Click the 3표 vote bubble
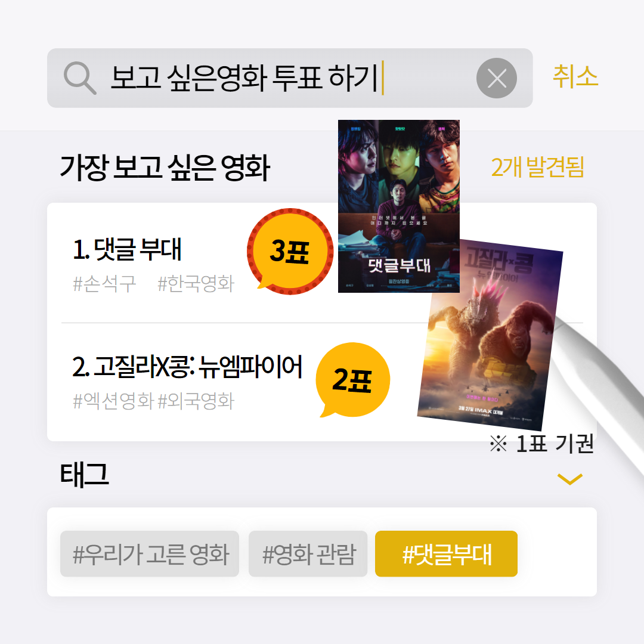Image resolution: width=644 pixels, height=644 pixels. [x=290, y=252]
